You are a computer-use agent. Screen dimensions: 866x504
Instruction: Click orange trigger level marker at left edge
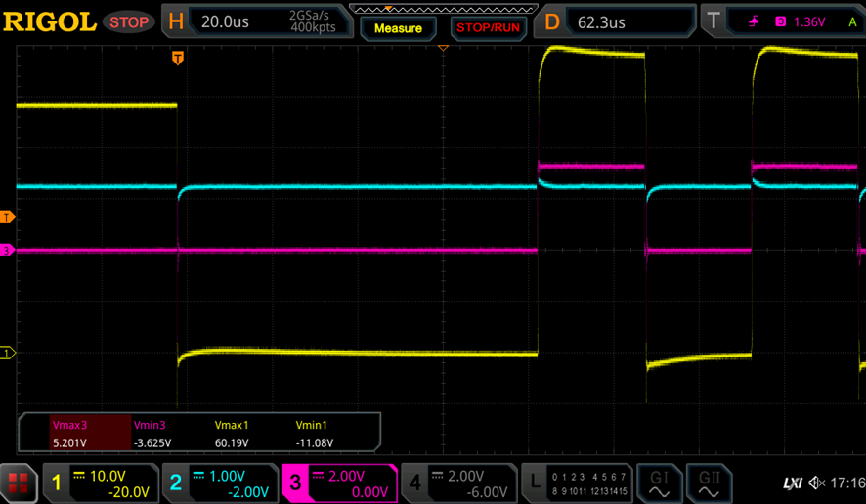[7, 217]
